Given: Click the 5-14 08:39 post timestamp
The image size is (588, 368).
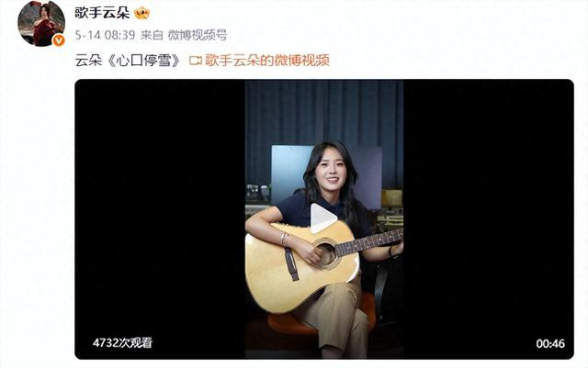Looking at the screenshot, I should tap(105, 35).
